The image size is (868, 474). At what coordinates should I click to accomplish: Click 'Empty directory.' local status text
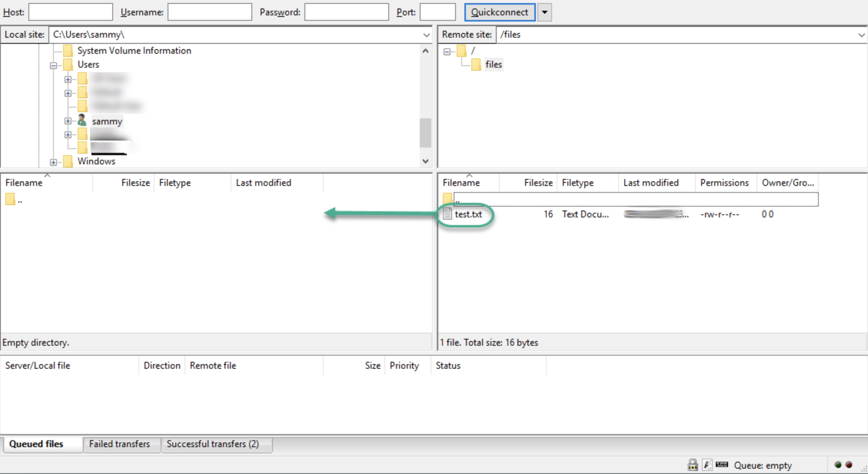click(x=36, y=342)
